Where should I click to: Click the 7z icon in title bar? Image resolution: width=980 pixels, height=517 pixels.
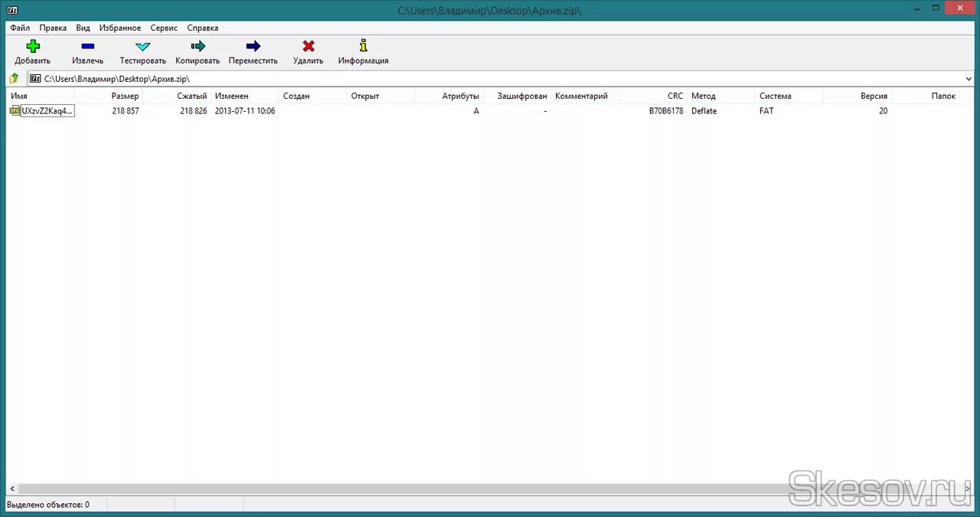(11, 10)
